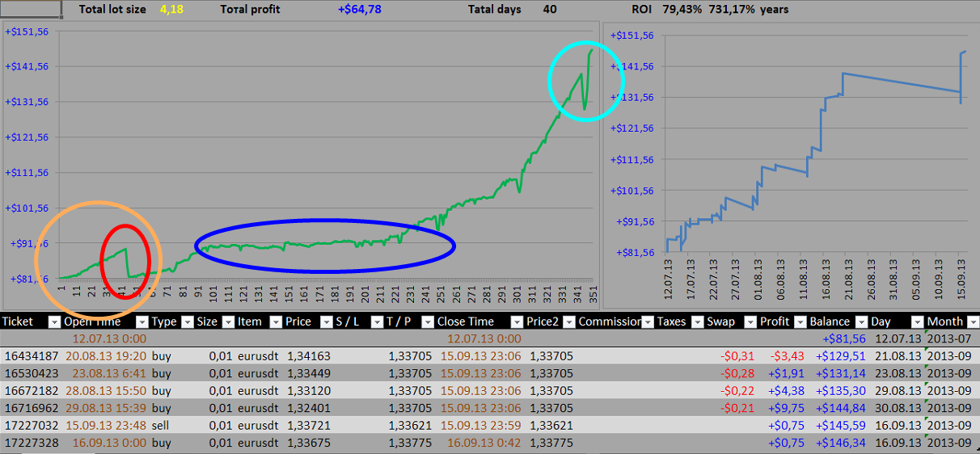Open the Month column filter dropdown
Image resolution: width=980 pixels, height=454 pixels.
point(972,322)
